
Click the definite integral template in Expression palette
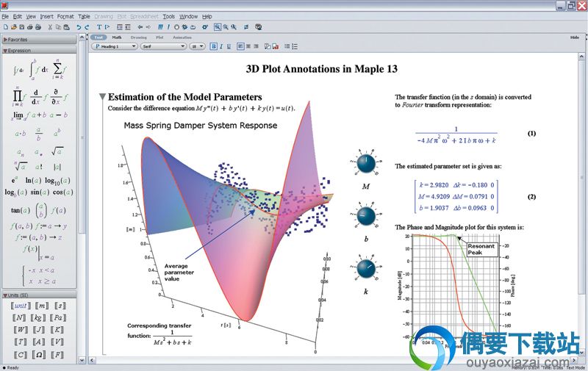(x=38, y=70)
